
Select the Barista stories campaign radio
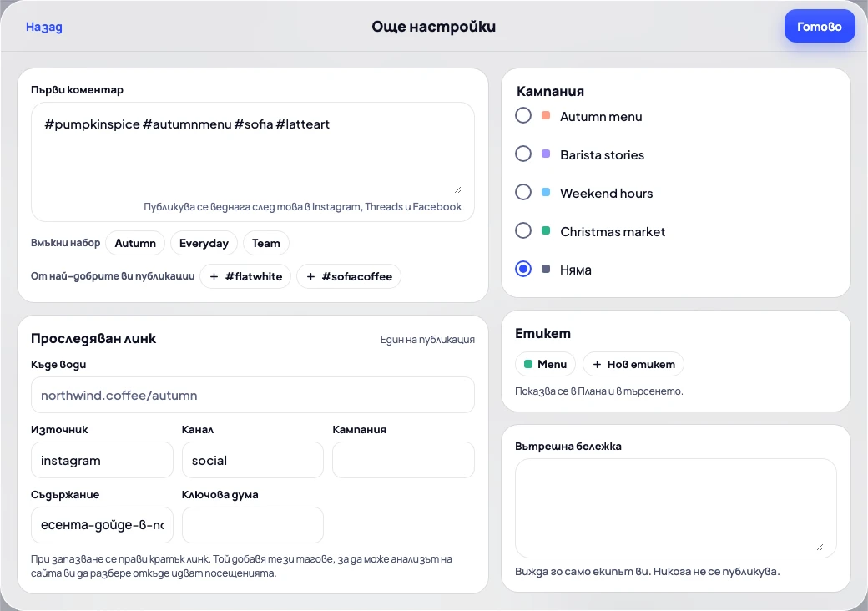point(523,154)
